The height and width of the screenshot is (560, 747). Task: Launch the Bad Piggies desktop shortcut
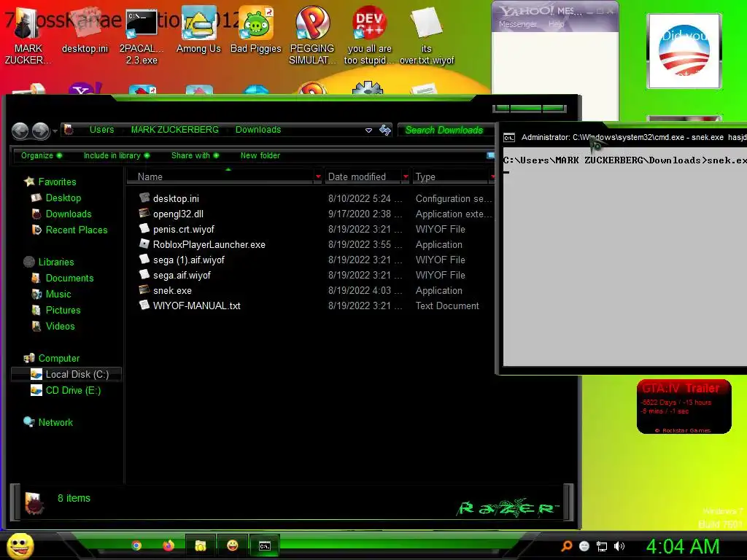(x=256, y=31)
